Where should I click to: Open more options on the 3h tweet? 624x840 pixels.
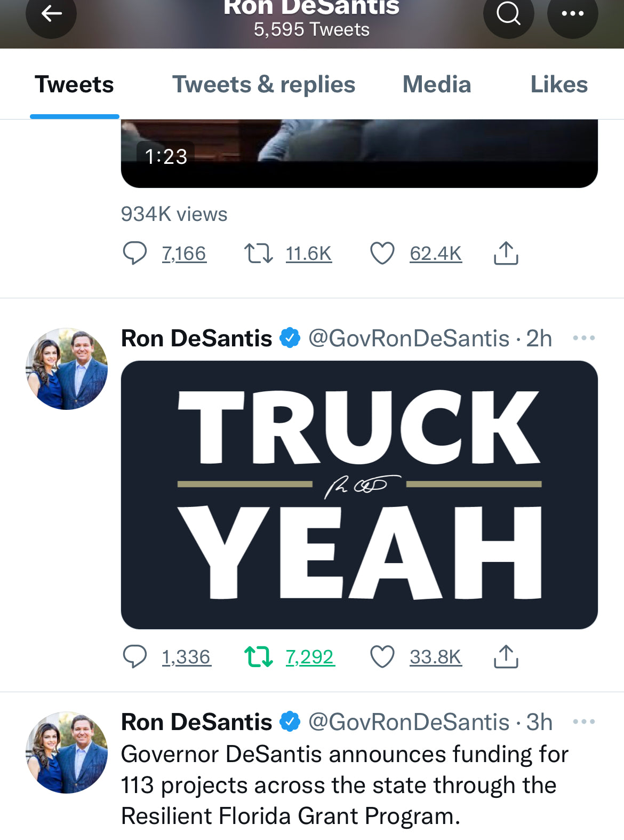(583, 722)
